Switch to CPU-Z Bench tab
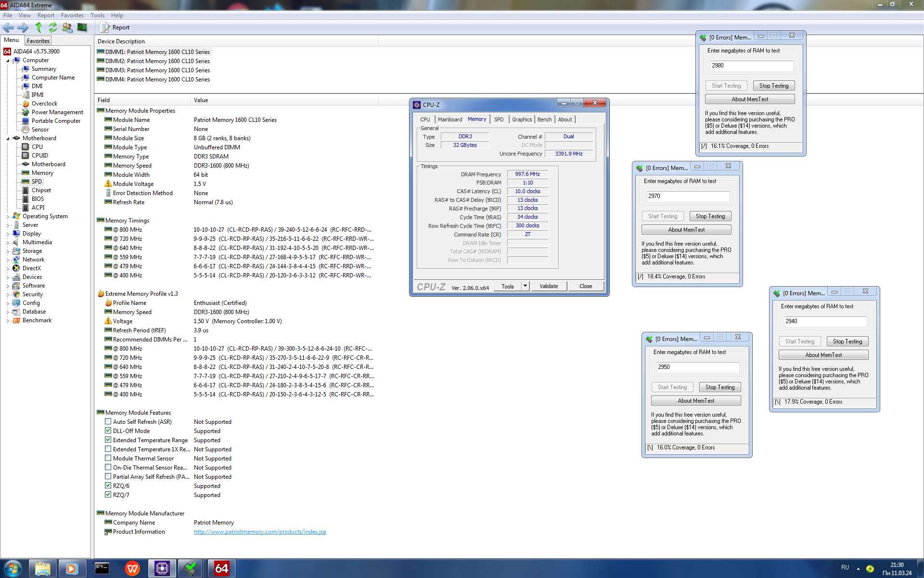 pyautogui.click(x=544, y=119)
